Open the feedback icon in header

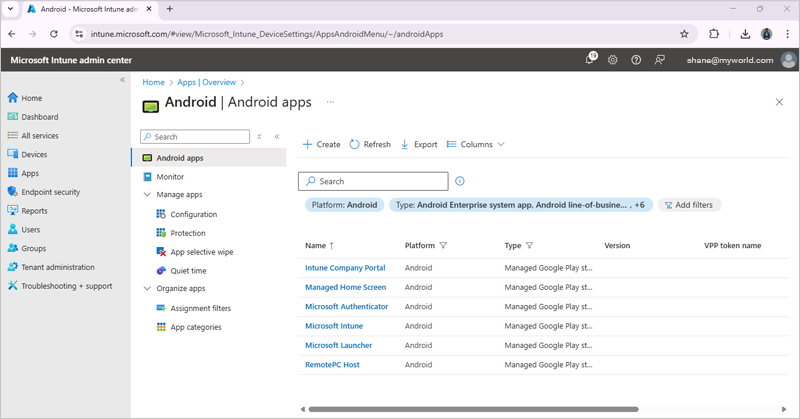click(x=659, y=60)
